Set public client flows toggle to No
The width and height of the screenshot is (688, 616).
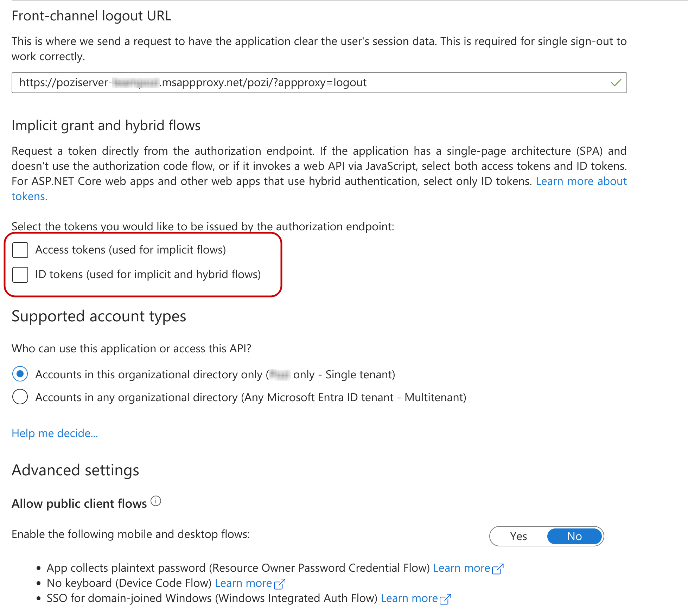click(x=574, y=536)
